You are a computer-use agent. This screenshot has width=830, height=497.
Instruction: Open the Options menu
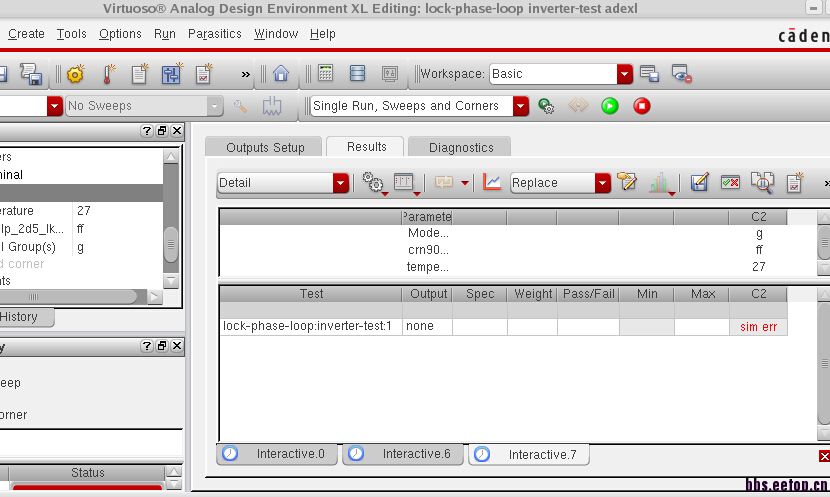[120, 34]
